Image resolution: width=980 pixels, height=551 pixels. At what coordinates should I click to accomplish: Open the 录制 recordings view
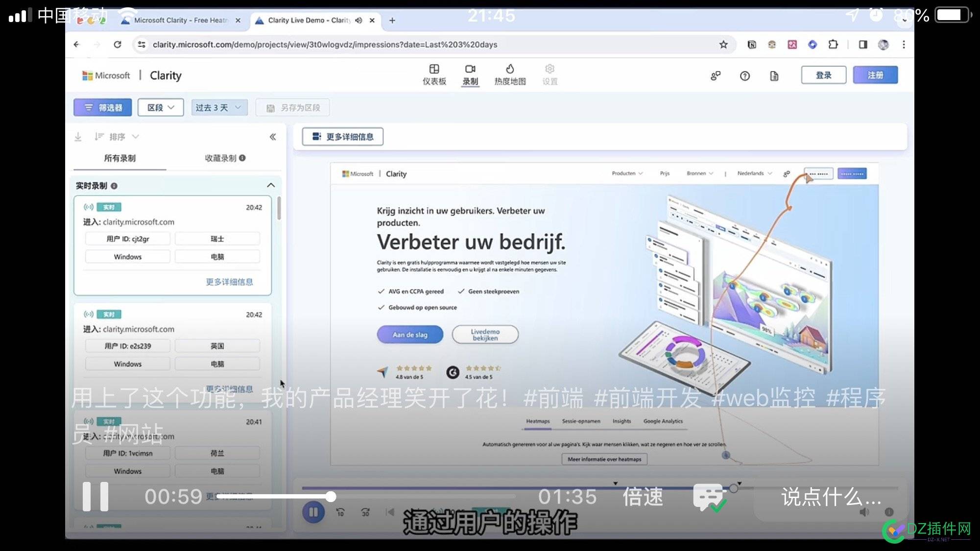[x=470, y=74]
